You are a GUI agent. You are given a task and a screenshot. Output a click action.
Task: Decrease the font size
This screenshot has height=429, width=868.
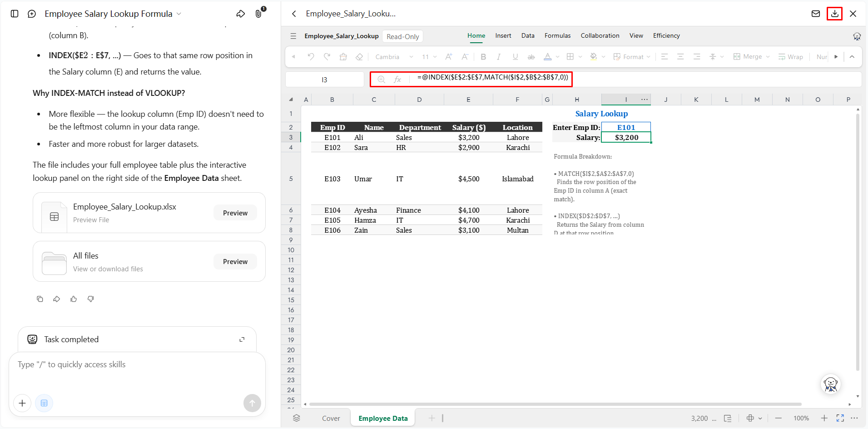click(x=465, y=57)
